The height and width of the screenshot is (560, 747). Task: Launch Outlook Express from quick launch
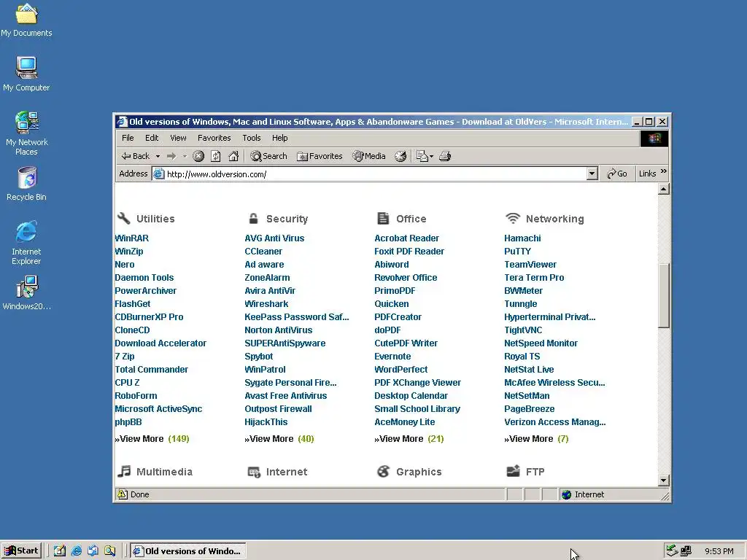pos(93,551)
